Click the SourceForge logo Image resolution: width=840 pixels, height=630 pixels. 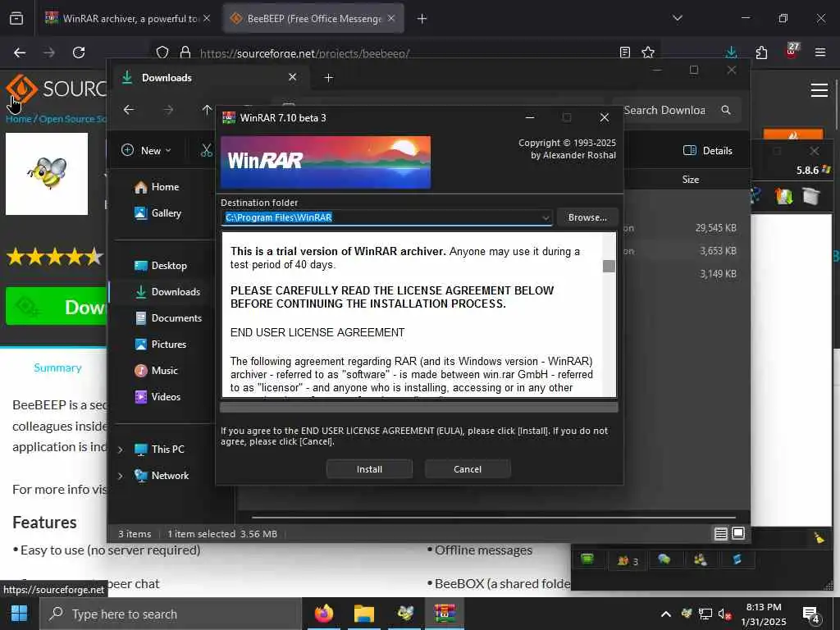pyautogui.click(x=57, y=89)
